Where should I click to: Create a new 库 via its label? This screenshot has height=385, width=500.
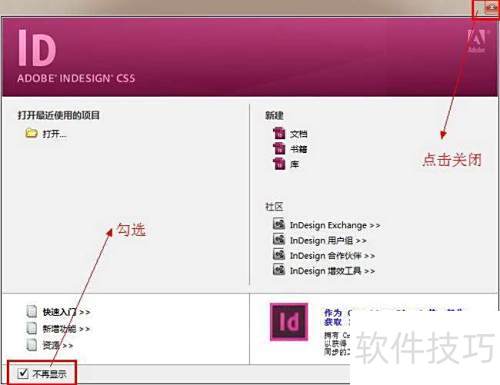(294, 164)
